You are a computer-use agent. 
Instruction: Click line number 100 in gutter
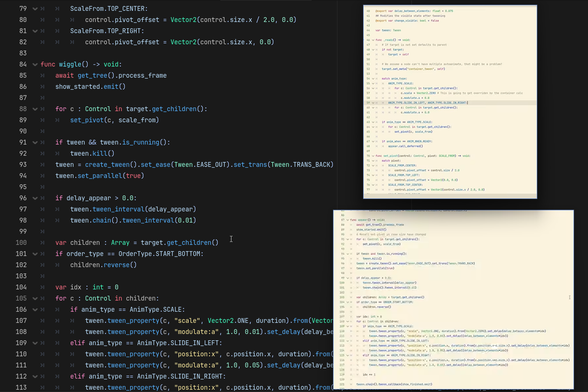[21, 243]
